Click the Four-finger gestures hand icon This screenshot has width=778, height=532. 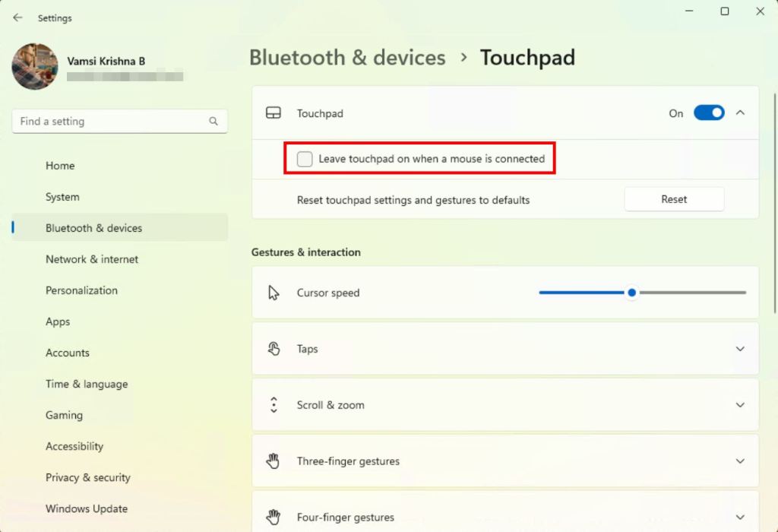(274, 517)
